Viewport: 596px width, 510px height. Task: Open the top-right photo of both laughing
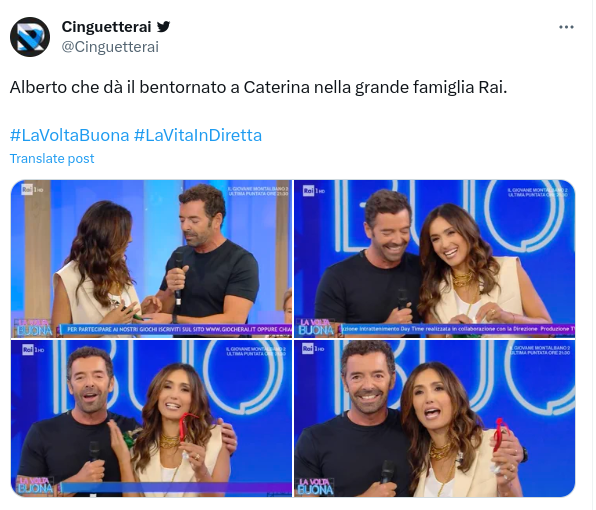click(434, 259)
